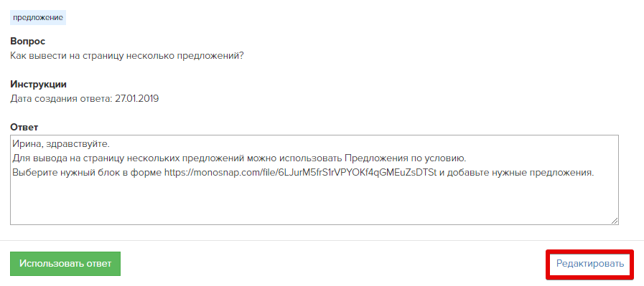This screenshot has height=286, width=644.
Task: Click the Вопрос heading
Action: tap(27, 42)
